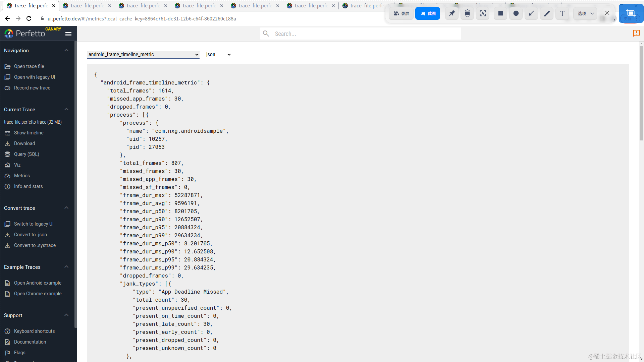Select the android_frame_timeline_metric dropdown
The image size is (644, 362).
pos(143,54)
